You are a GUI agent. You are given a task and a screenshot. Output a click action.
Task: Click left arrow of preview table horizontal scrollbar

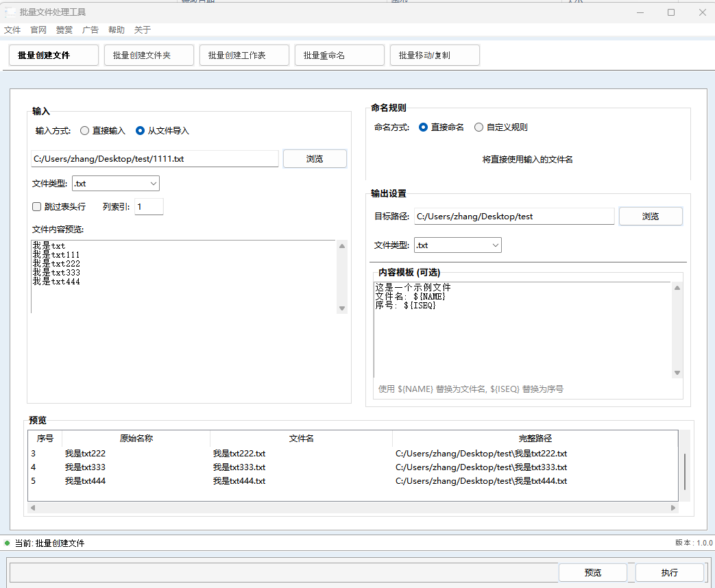point(32,508)
